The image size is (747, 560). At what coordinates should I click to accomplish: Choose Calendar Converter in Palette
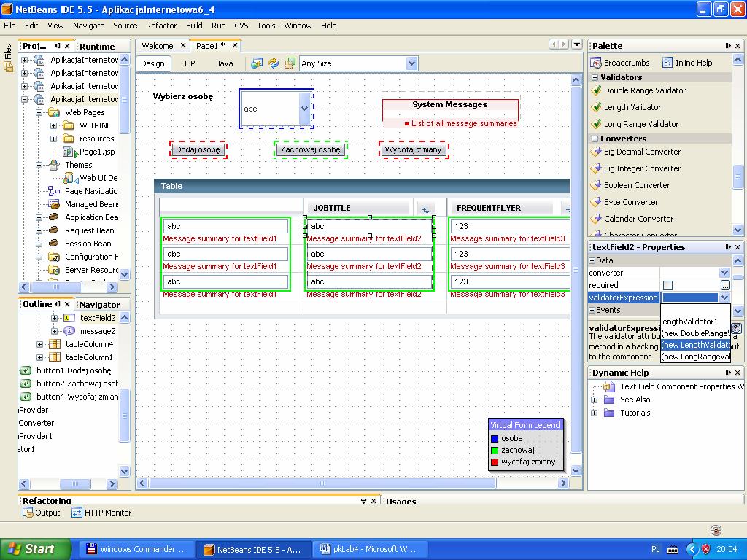(x=632, y=219)
